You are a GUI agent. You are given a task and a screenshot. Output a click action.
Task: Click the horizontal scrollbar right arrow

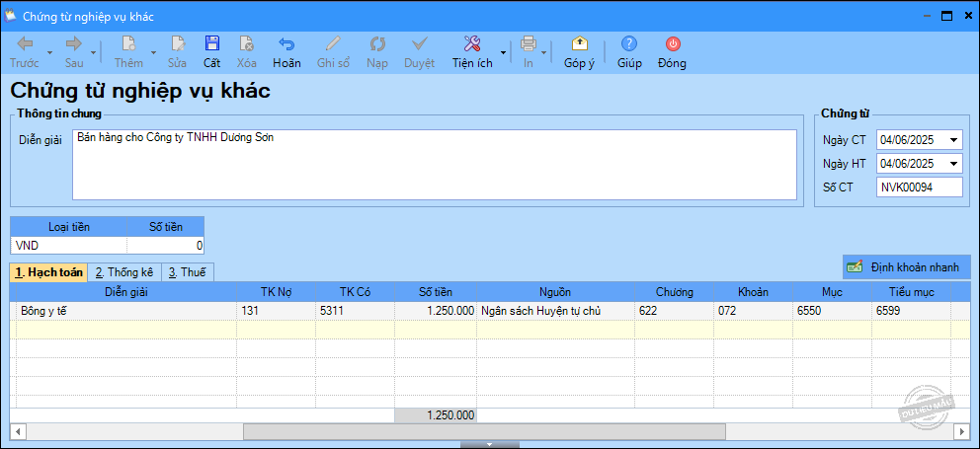pos(962,431)
